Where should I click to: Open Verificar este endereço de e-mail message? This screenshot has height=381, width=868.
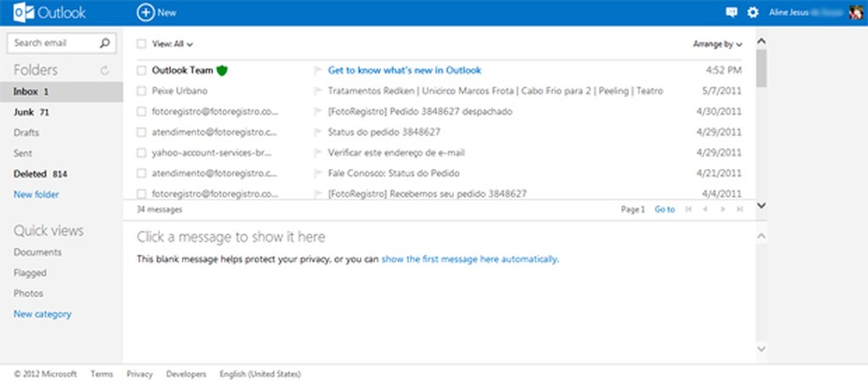(x=396, y=153)
